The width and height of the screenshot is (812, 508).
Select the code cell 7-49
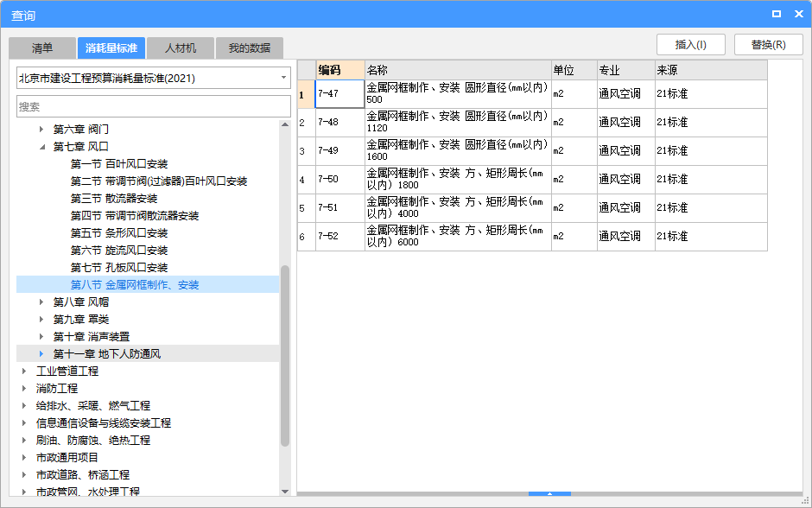(x=340, y=150)
